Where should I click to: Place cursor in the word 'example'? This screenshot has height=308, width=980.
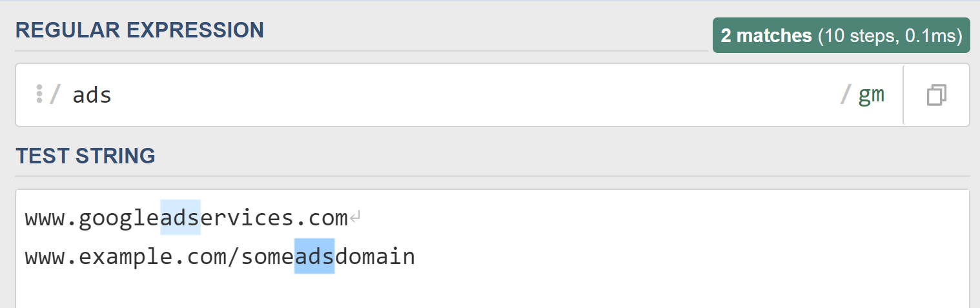tap(127, 257)
